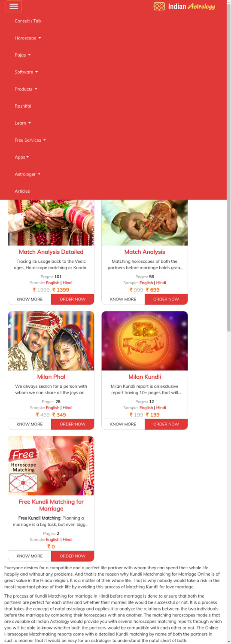Screen dimensions: 231x644
Task: Expand the Horoscope dropdown menu
Action: point(28,38)
